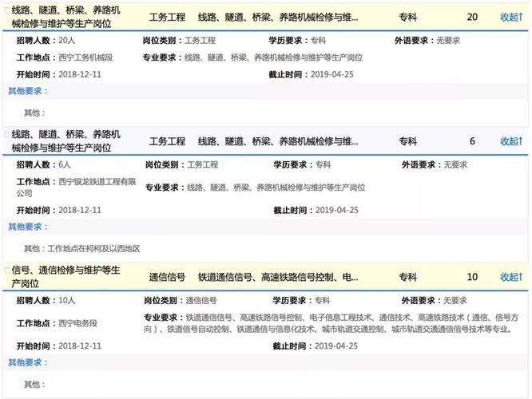Click 学历要求 value 专科 in third job details

click(x=323, y=300)
